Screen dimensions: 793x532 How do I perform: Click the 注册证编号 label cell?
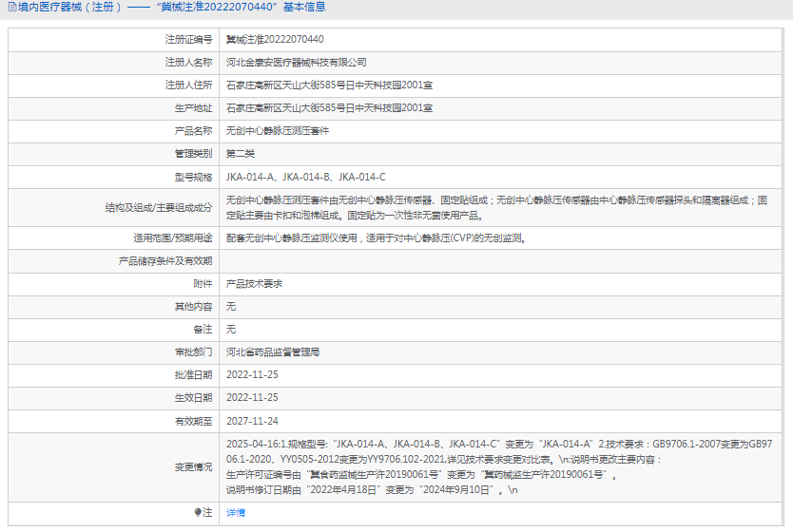pyautogui.click(x=188, y=39)
